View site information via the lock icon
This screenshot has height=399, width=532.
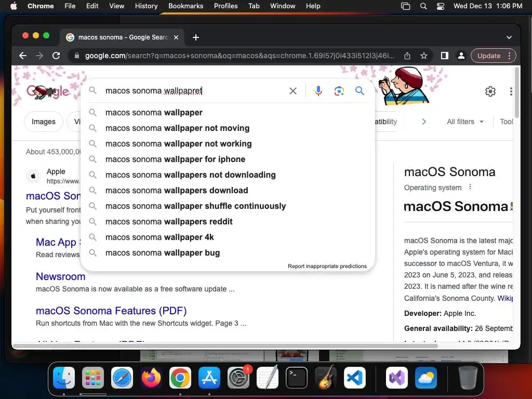[x=77, y=56]
